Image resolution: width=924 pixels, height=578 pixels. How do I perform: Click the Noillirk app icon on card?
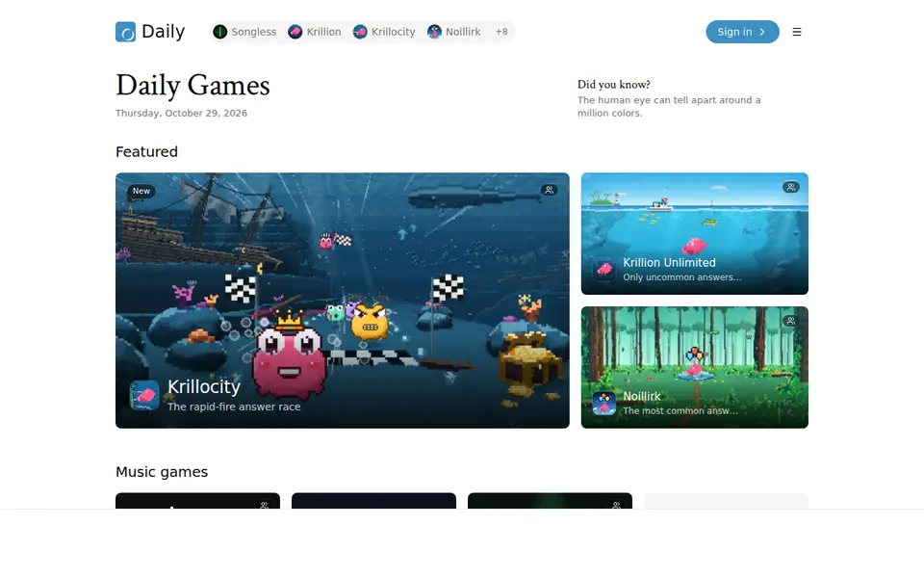pos(604,404)
